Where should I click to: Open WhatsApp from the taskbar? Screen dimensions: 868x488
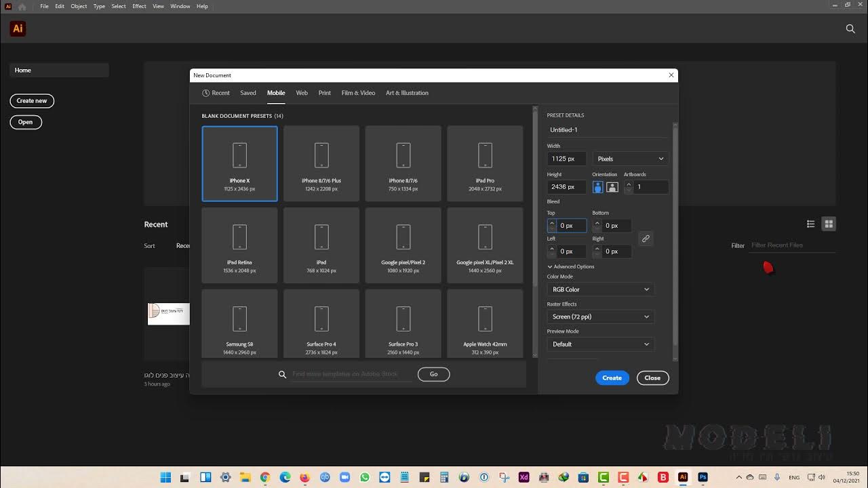(364, 477)
